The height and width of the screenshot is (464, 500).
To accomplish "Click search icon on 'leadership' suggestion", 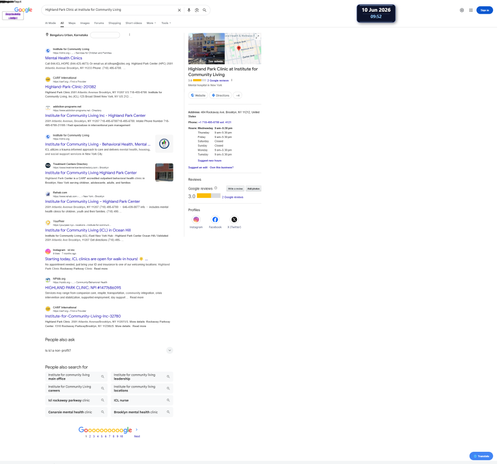I will pyautogui.click(x=168, y=376).
